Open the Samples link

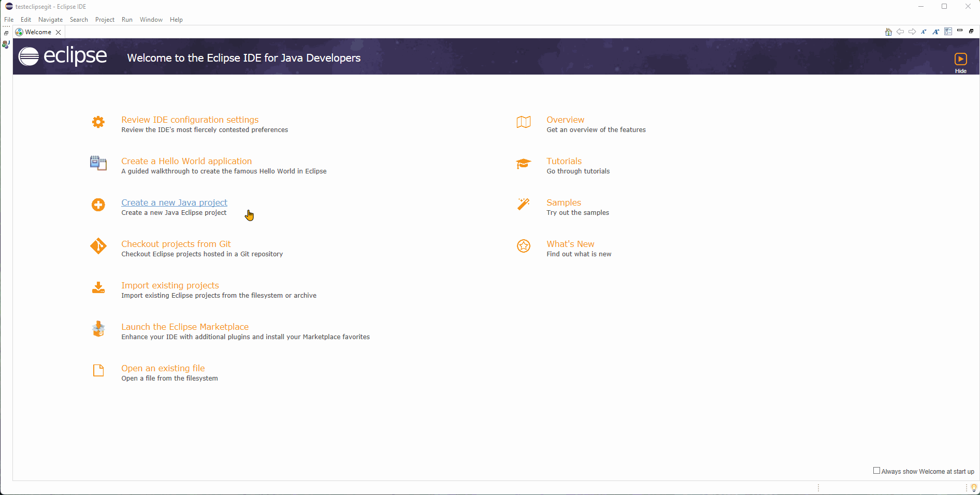(564, 202)
